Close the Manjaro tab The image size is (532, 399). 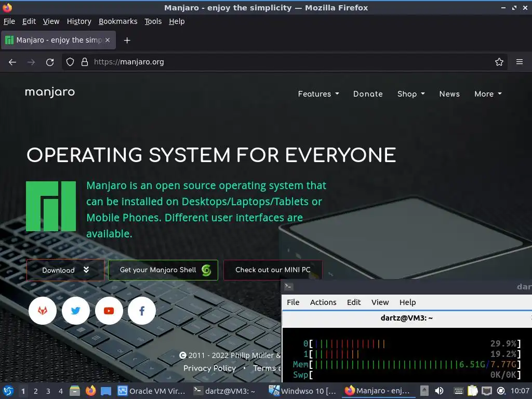coord(108,40)
